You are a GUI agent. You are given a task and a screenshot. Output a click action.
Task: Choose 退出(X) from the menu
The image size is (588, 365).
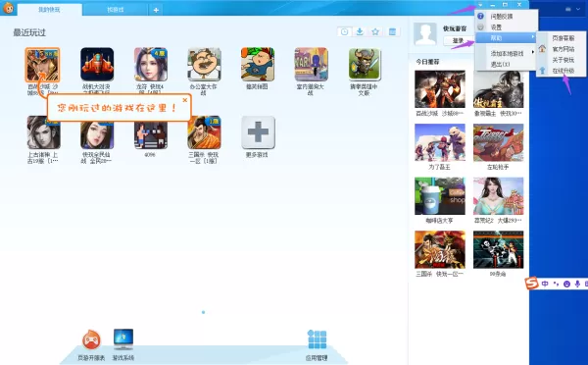point(507,65)
